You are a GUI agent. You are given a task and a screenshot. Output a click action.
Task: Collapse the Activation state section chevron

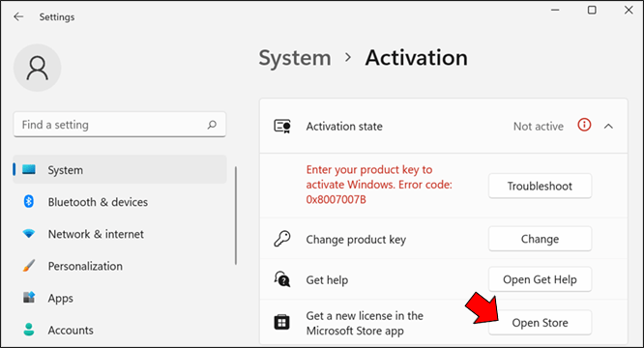coord(608,127)
